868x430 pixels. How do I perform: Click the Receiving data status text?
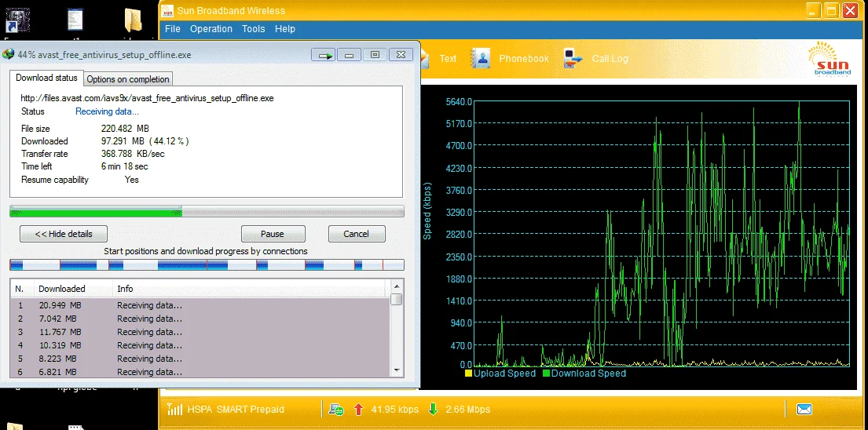(x=107, y=111)
